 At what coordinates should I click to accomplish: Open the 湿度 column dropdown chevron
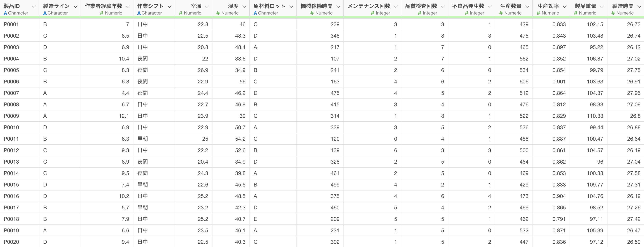point(244,6)
